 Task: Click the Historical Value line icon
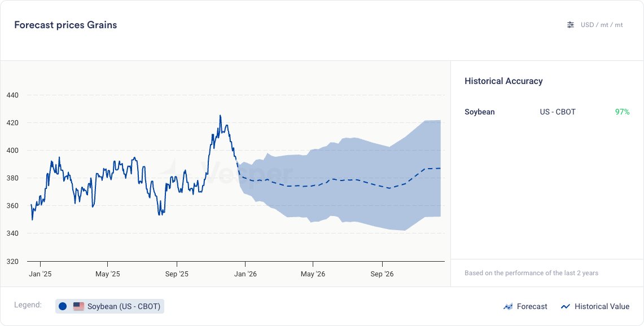(x=565, y=306)
